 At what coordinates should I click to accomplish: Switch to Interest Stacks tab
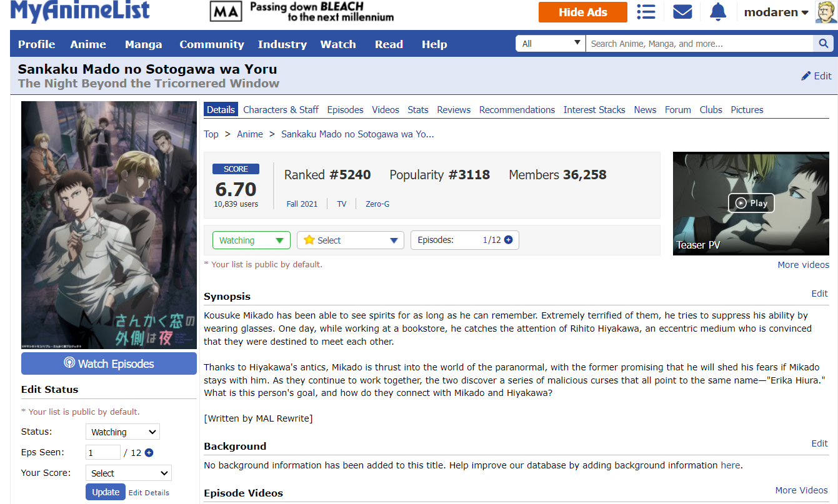click(x=594, y=109)
